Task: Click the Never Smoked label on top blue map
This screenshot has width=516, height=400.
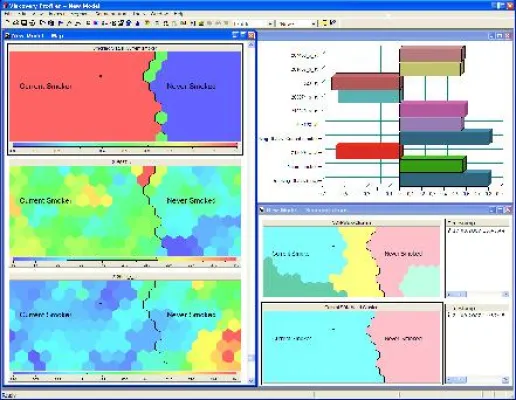Action: point(191,86)
